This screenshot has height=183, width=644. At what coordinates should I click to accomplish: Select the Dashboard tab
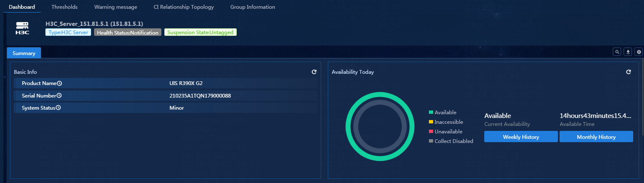click(x=22, y=7)
